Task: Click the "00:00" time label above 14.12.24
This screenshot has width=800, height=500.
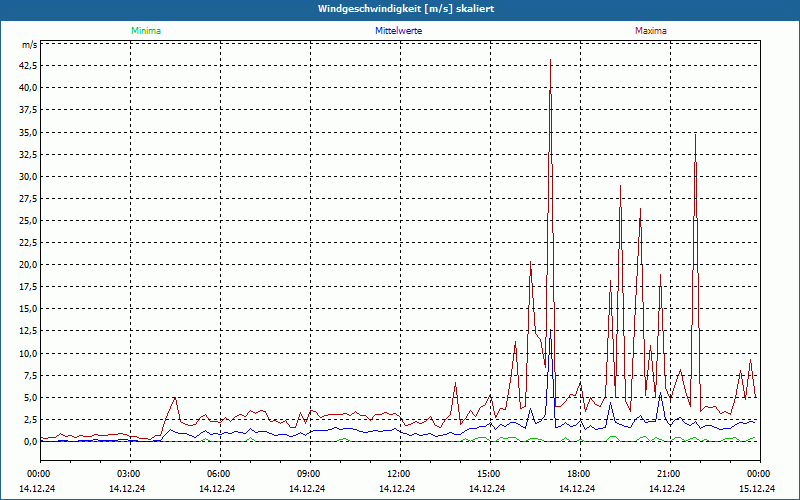Action: 38,474
